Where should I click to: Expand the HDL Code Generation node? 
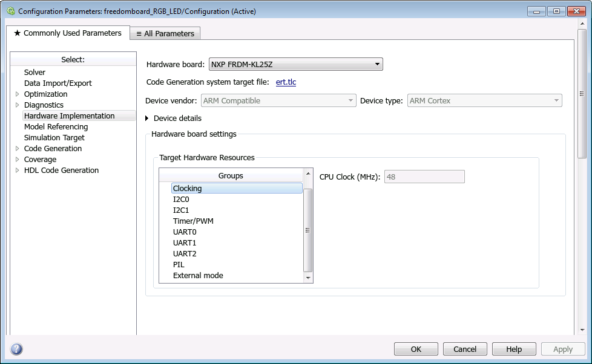[x=17, y=171]
